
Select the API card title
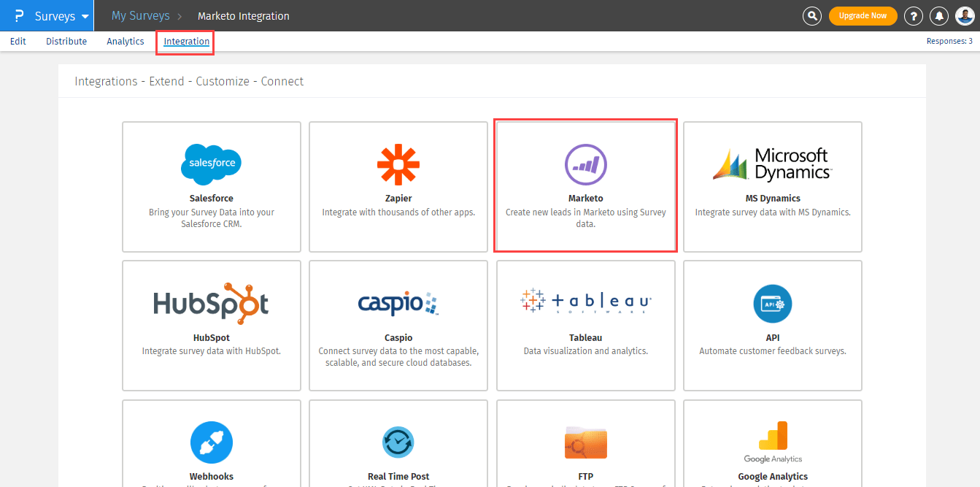tap(773, 338)
